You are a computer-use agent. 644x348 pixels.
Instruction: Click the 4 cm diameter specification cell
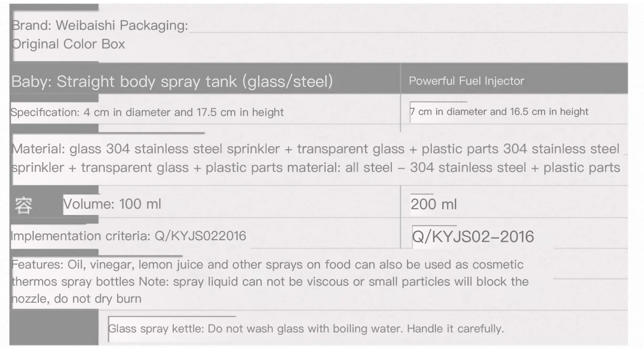pos(147,112)
